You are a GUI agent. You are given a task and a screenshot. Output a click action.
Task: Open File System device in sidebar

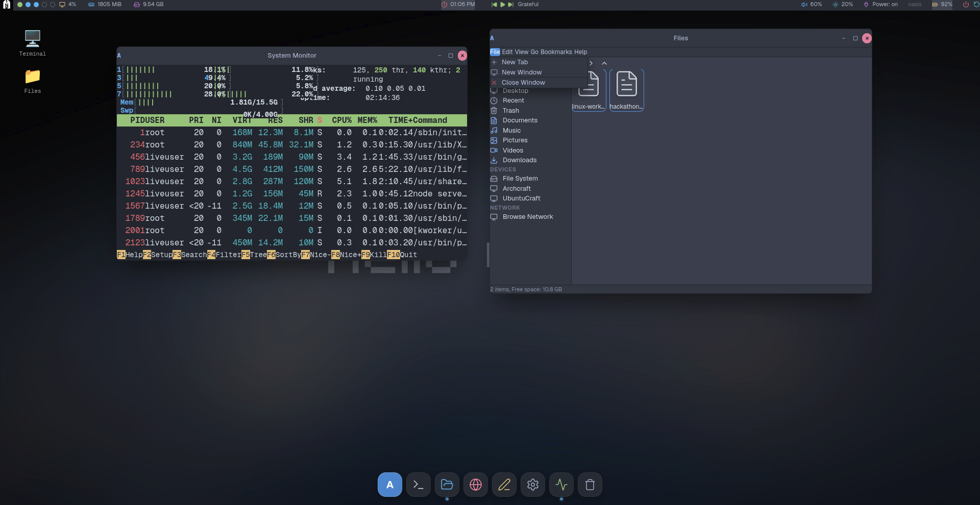[x=530, y=179]
